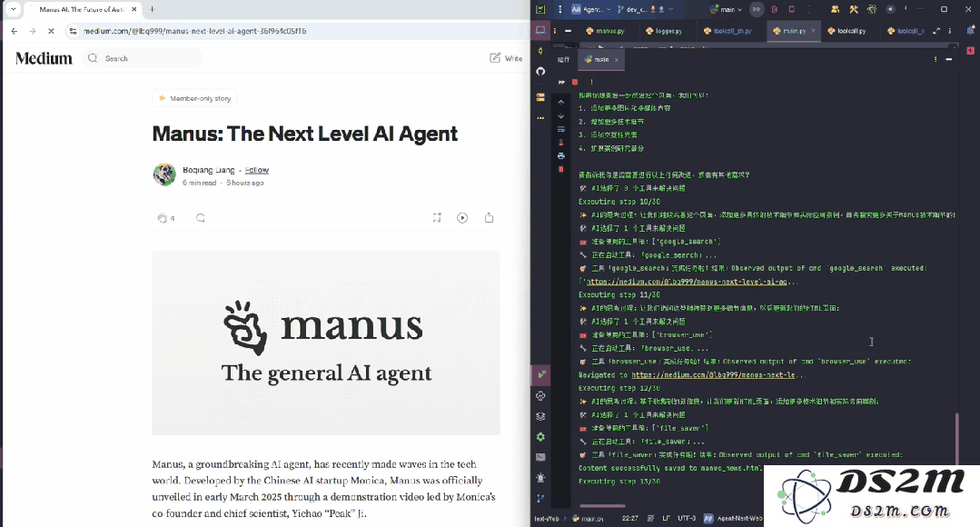Open notifications bell in right sidebar

coord(971,30)
